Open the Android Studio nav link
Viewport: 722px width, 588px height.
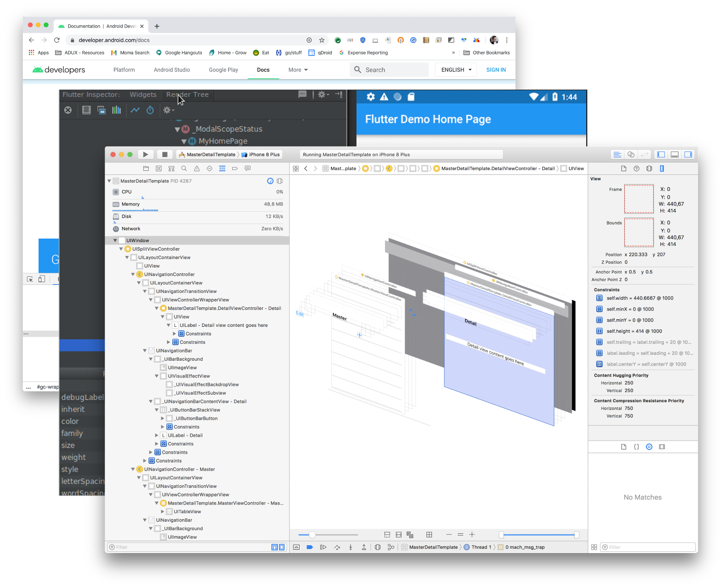pos(172,70)
